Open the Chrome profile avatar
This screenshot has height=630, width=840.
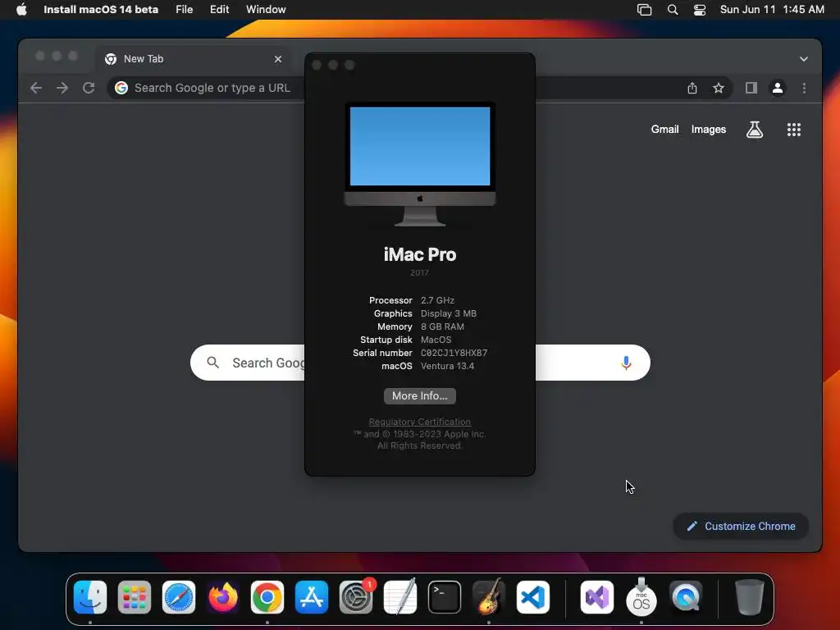tap(778, 88)
